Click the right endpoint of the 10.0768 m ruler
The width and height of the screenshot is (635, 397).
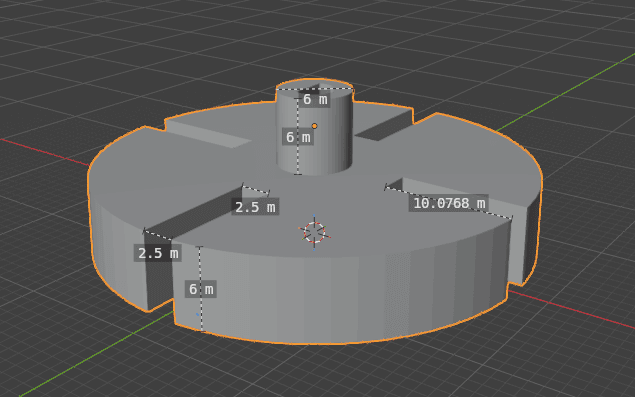(x=511, y=219)
